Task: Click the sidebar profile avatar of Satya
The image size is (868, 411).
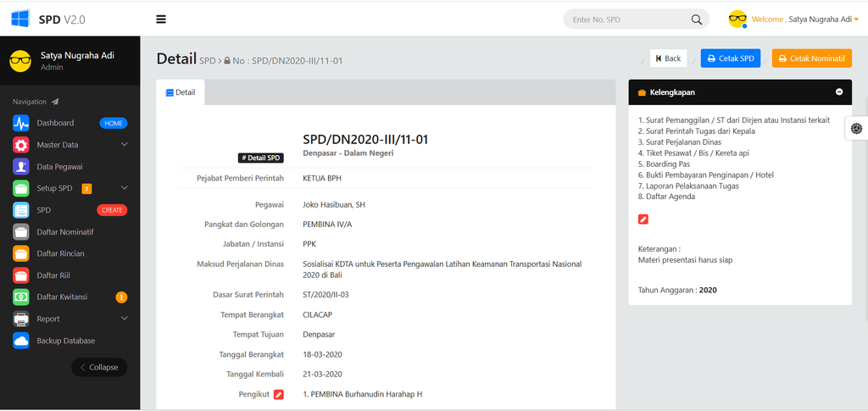Action: pos(20,61)
